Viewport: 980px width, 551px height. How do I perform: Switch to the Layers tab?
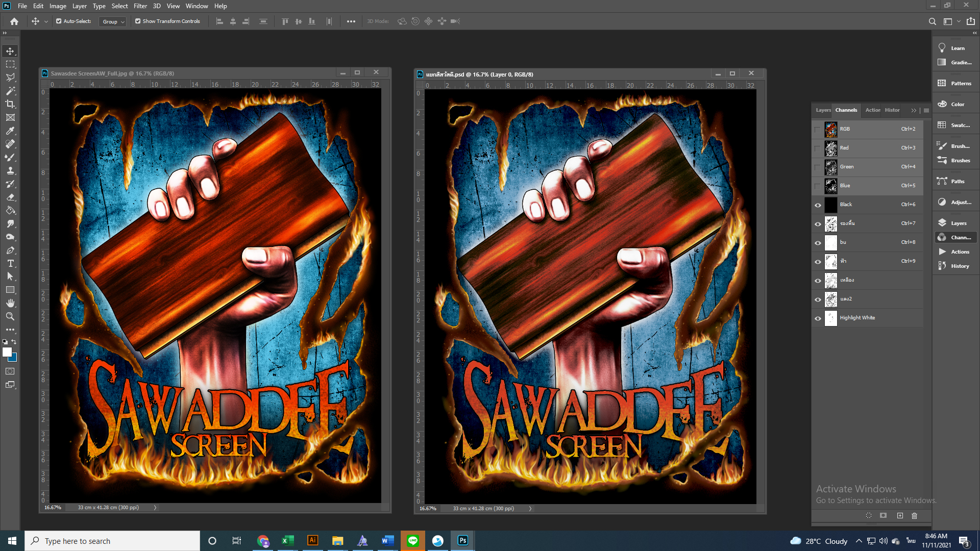[823, 110]
